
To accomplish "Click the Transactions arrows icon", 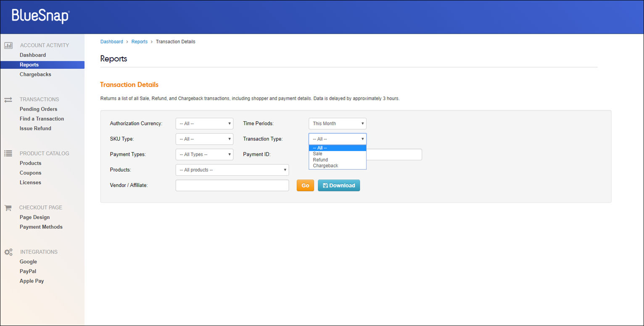I will (x=8, y=100).
